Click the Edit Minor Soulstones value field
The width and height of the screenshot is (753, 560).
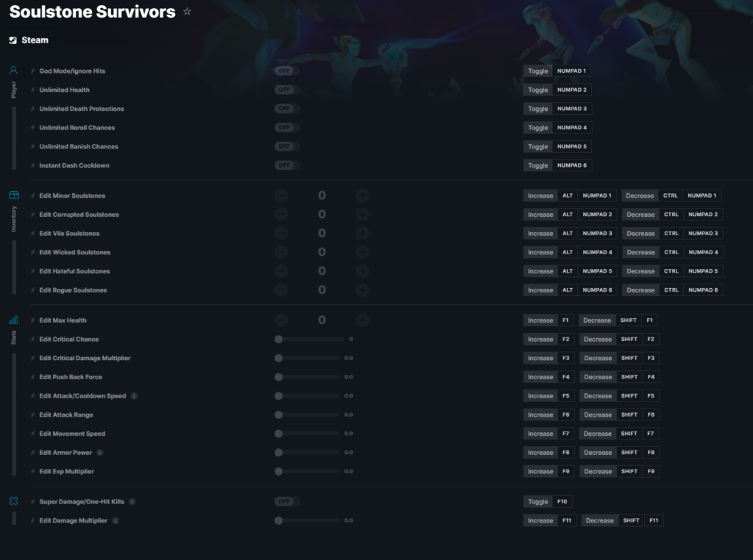click(x=322, y=195)
